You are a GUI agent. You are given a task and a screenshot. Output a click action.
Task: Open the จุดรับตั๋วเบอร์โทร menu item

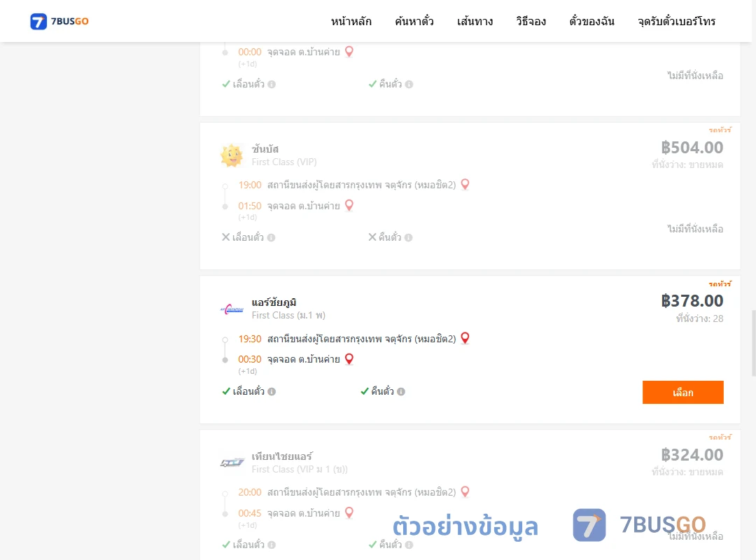coord(676,21)
